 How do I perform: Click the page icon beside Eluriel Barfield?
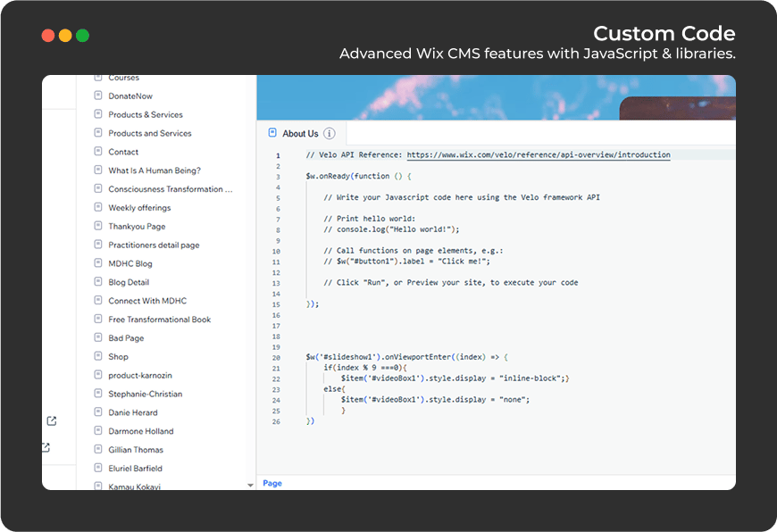[98, 468]
